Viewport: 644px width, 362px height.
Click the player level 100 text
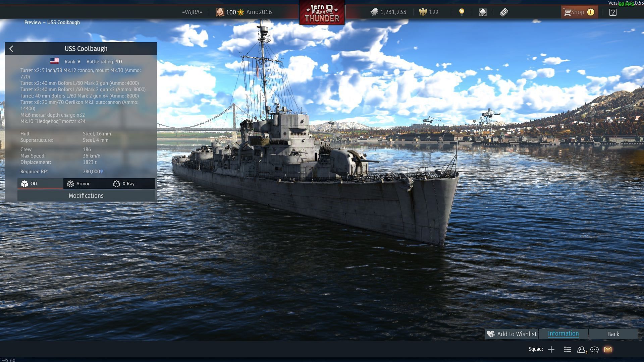pyautogui.click(x=231, y=12)
